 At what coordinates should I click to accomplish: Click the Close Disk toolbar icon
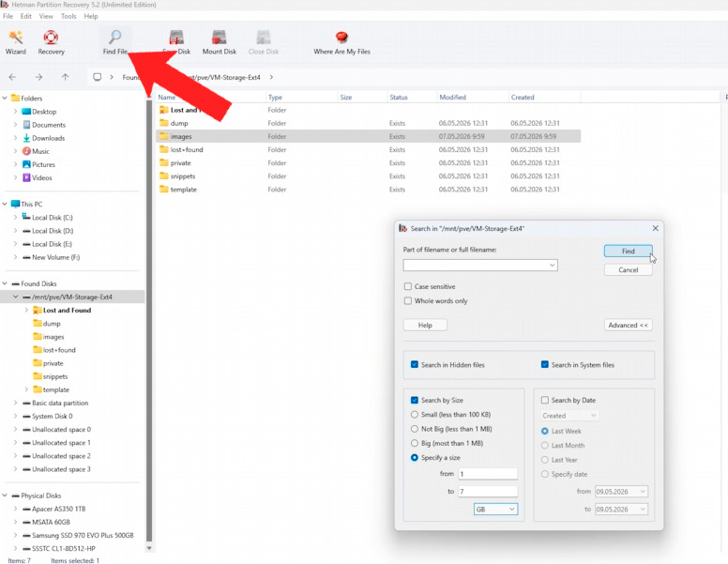pyautogui.click(x=264, y=38)
